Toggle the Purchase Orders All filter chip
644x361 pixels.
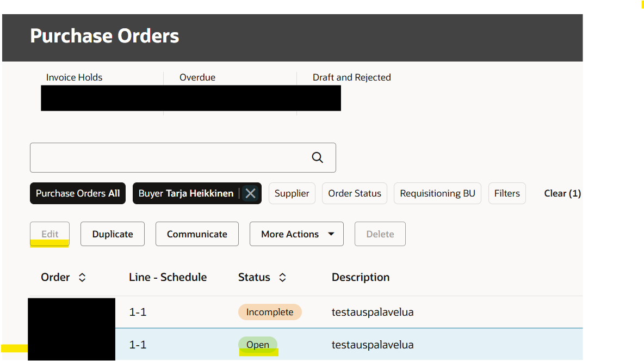77,193
